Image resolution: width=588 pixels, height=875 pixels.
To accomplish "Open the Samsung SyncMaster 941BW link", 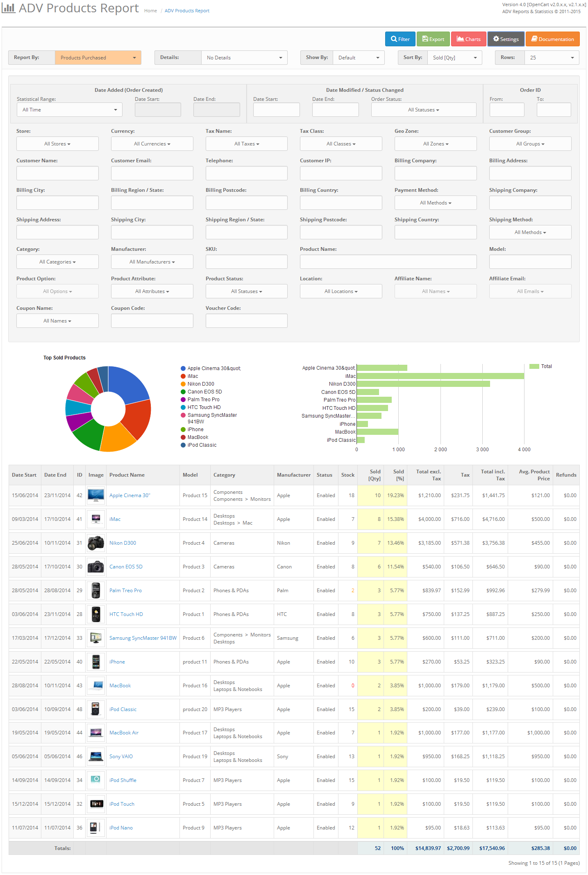I will click(x=143, y=638).
